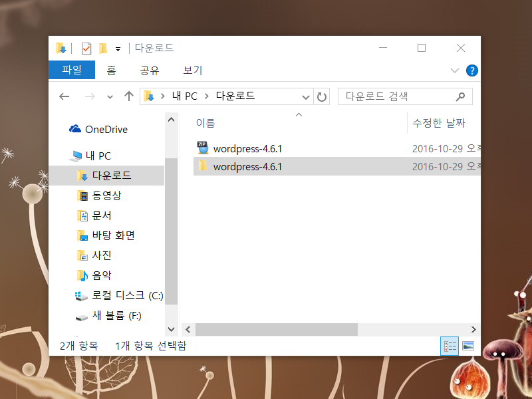Go back with the left arrow

[64, 96]
